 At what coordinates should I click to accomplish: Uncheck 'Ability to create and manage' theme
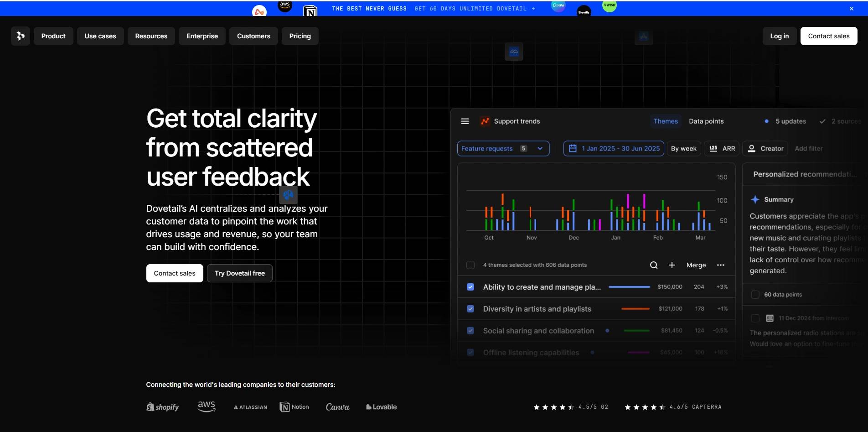[470, 287]
